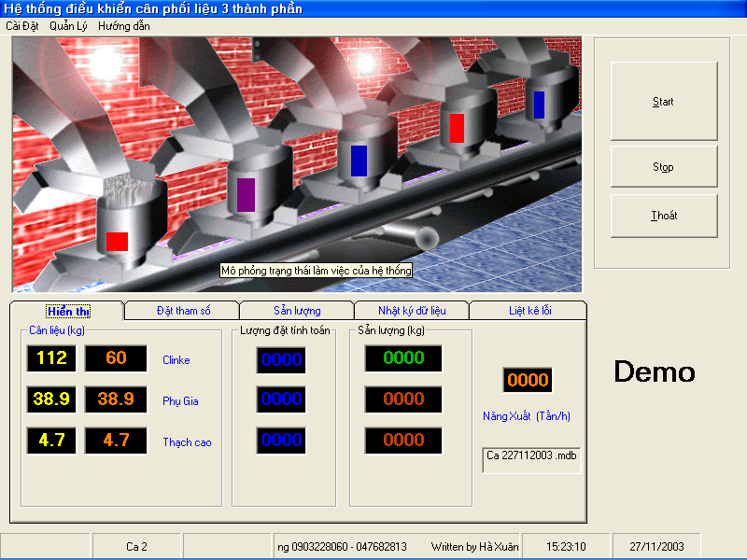Click the 27/11/2003 date in status bar
The image size is (747, 560).
coord(656,546)
